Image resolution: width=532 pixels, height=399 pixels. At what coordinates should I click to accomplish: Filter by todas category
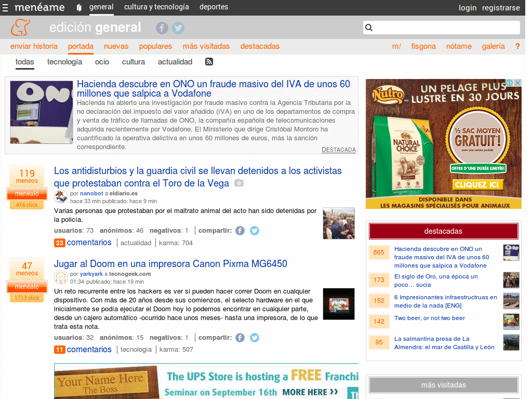(x=25, y=62)
